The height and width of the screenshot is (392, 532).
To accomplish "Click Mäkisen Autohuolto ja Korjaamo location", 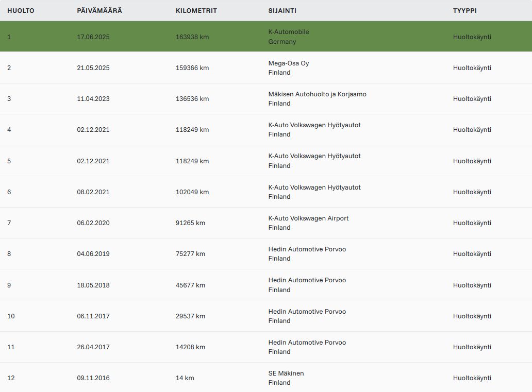I will [x=317, y=94].
